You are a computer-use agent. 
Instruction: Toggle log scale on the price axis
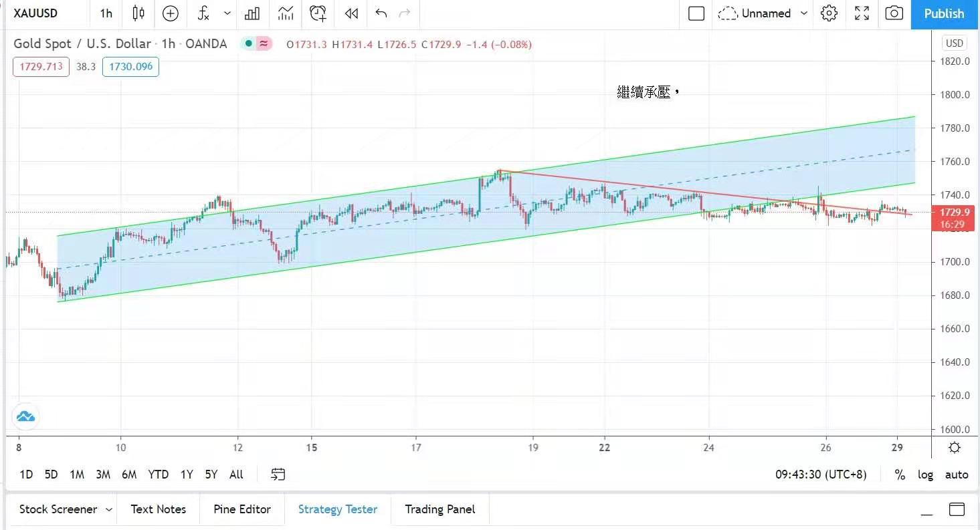[925, 475]
